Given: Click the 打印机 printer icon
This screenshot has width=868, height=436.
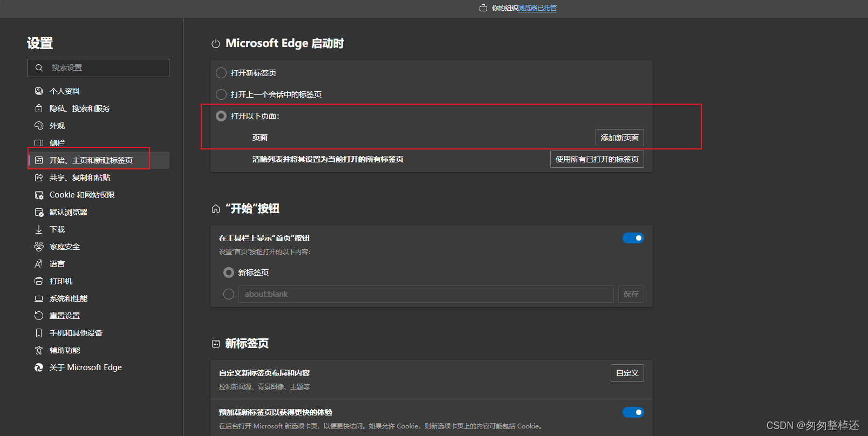Looking at the screenshot, I should 39,281.
